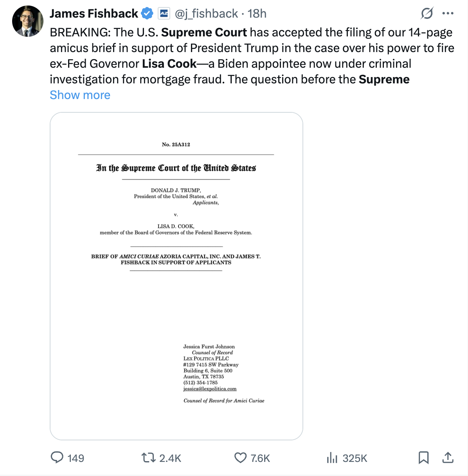468x476 pixels.
Task: Open James Fishback's profile picture
Action: pos(27,21)
